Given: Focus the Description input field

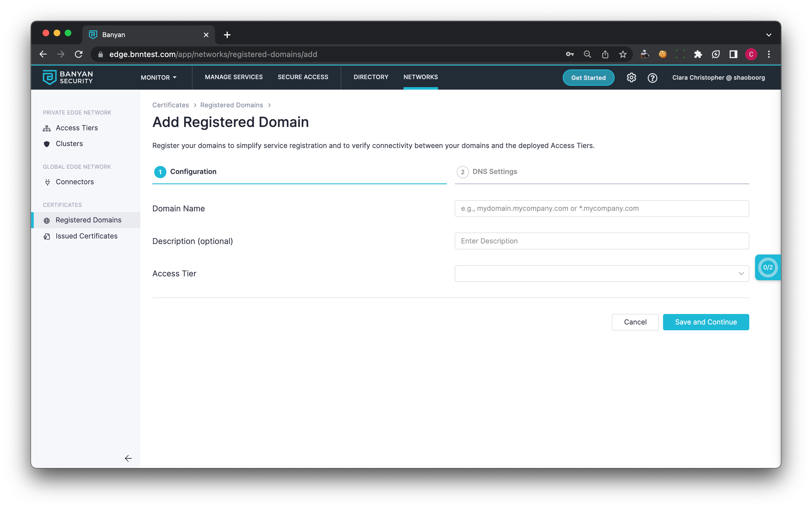Looking at the screenshot, I should 601,241.
